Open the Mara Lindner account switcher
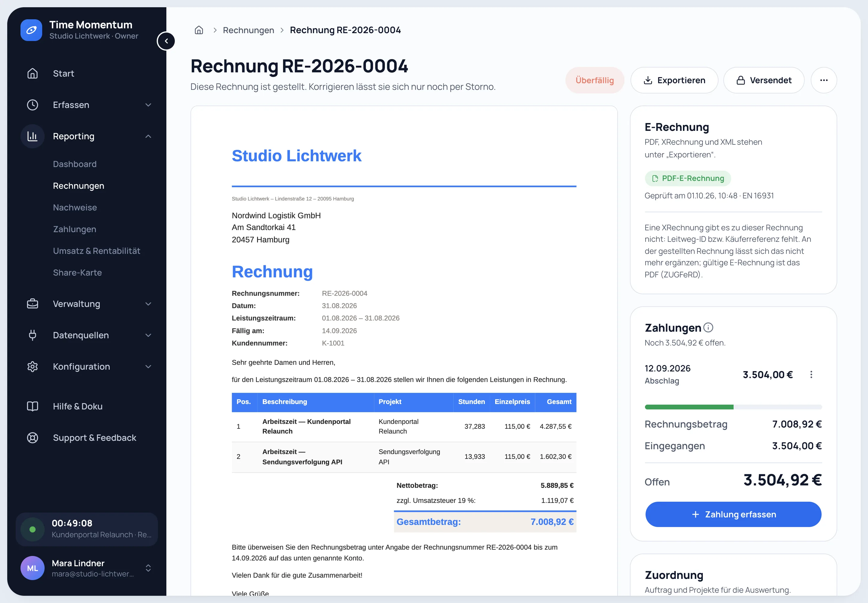This screenshot has height=603, width=868. pyautogui.click(x=149, y=568)
